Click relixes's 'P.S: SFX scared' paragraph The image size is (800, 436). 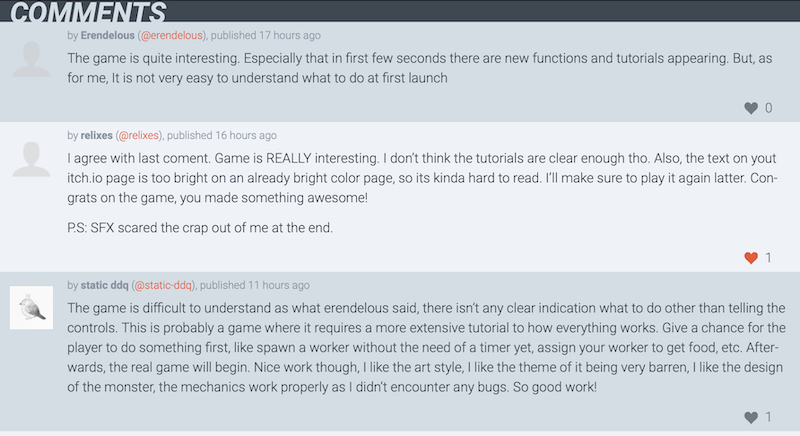tap(200, 227)
